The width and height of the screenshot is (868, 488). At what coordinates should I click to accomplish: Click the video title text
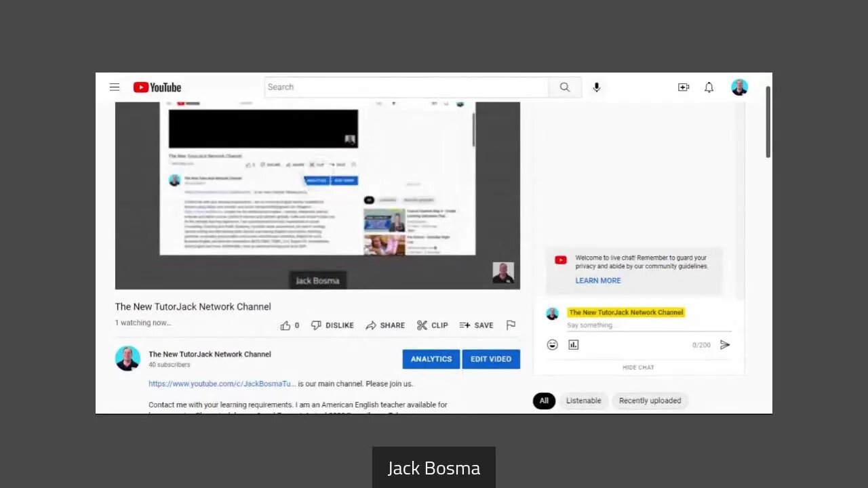pyautogui.click(x=193, y=307)
